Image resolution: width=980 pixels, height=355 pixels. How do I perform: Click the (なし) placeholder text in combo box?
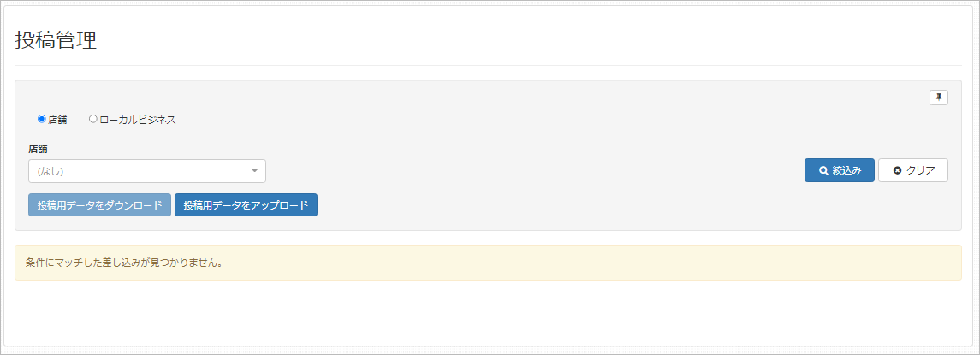(50, 170)
